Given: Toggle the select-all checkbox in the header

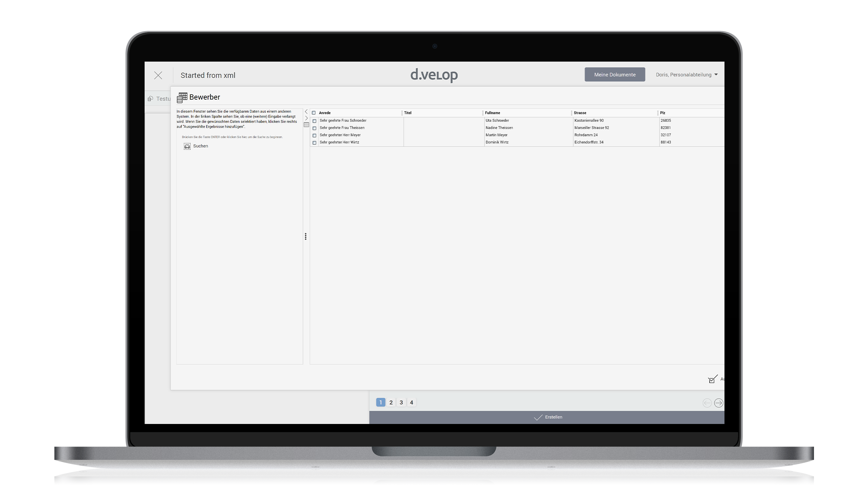Looking at the screenshot, I should click(314, 113).
